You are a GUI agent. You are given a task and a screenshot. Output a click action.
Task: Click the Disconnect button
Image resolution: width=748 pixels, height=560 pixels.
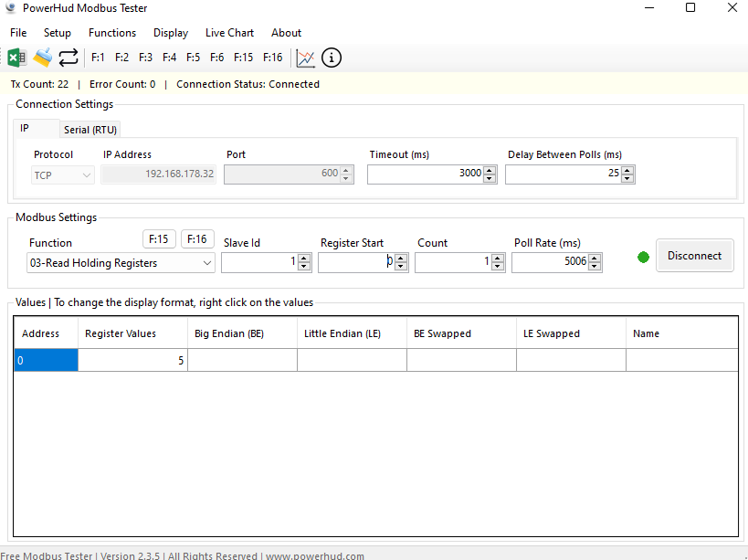pyautogui.click(x=694, y=256)
